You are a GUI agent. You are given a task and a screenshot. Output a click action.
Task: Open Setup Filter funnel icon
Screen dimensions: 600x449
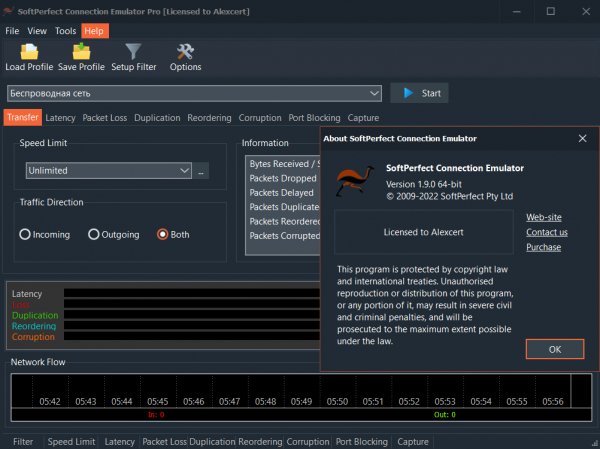coord(133,52)
